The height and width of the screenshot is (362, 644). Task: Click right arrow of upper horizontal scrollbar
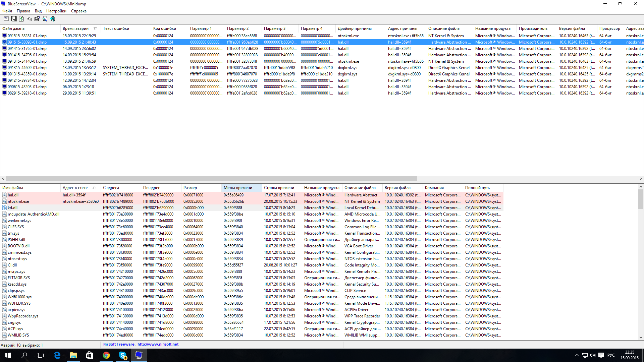coord(641,179)
